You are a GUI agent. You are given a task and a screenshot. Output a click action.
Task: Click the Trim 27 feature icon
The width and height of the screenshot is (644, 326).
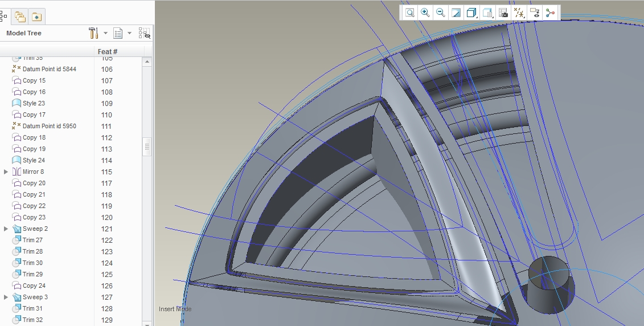(17, 240)
